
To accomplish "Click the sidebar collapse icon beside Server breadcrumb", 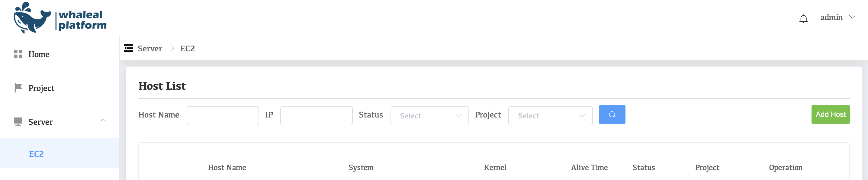I will pos(128,48).
